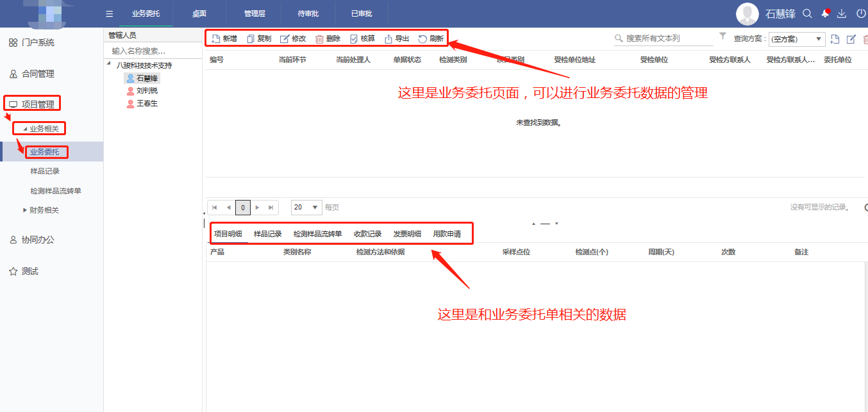Click the download icon in top header
The width and height of the screenshot is (868, 412).
(x=842, y=13)
